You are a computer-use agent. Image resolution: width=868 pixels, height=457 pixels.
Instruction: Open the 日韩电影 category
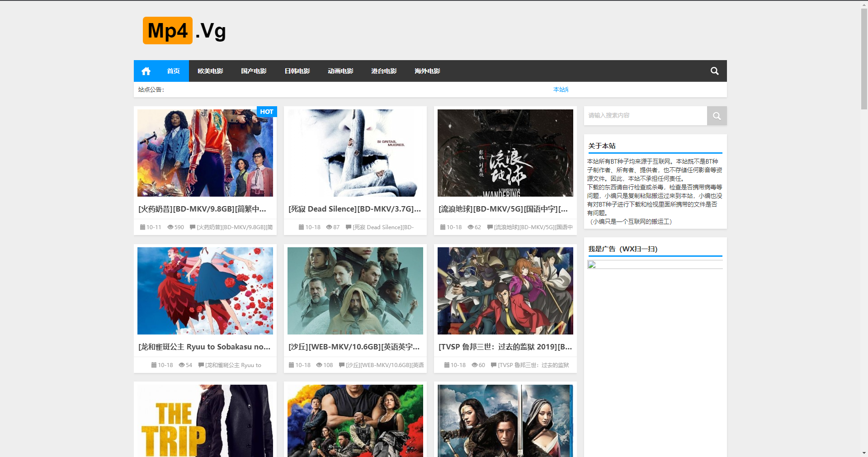point(297,71)
